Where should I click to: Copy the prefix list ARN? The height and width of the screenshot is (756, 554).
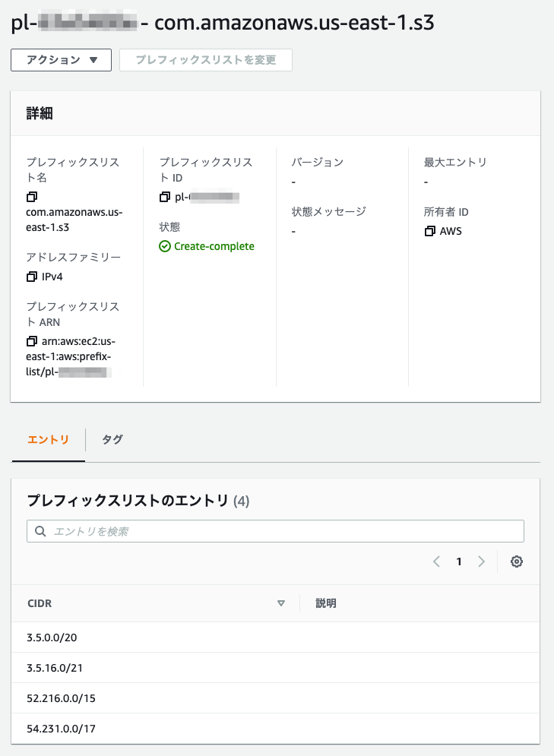tap(32, 341)
